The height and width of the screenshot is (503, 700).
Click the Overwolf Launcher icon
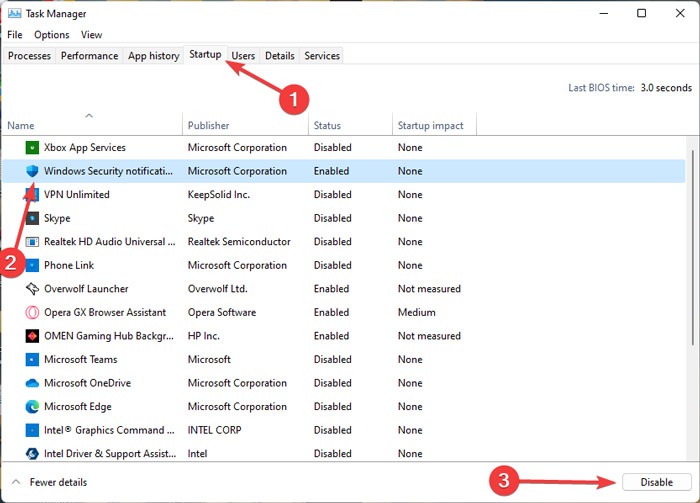[32, 289]
